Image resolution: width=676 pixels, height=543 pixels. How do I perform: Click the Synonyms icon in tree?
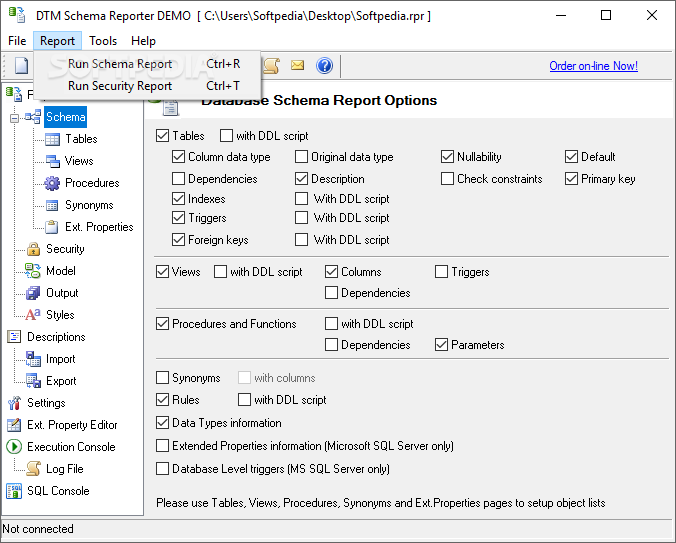coord(52,206)
